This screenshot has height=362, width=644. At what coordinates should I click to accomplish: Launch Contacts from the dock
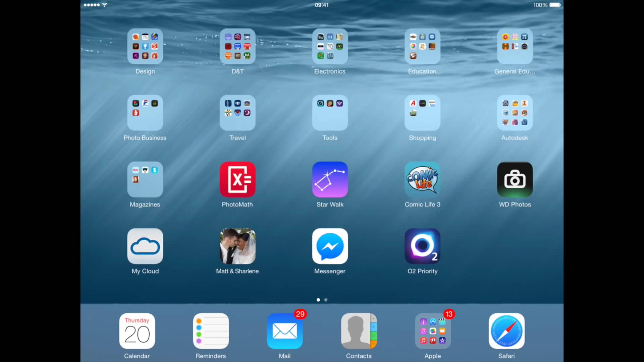(x=358, y=331)
